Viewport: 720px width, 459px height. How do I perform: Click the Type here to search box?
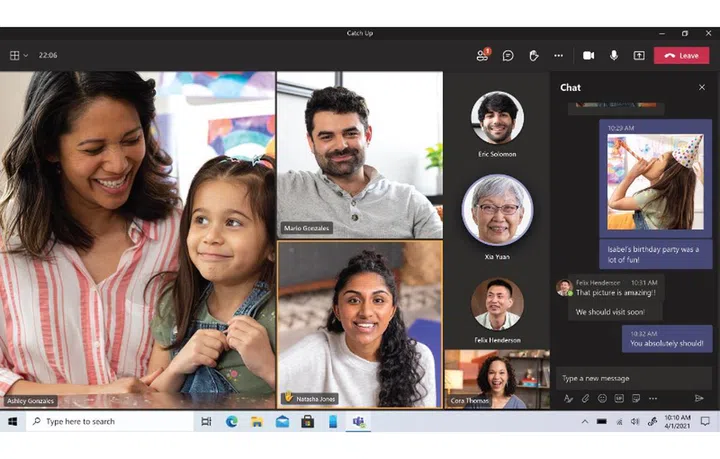tap(110, 421)
